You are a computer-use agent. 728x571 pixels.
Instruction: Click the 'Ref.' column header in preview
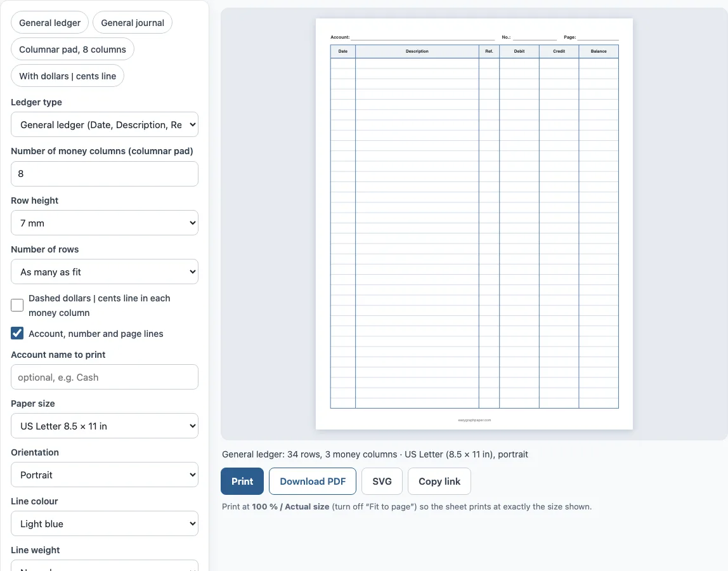coord(489,51)
